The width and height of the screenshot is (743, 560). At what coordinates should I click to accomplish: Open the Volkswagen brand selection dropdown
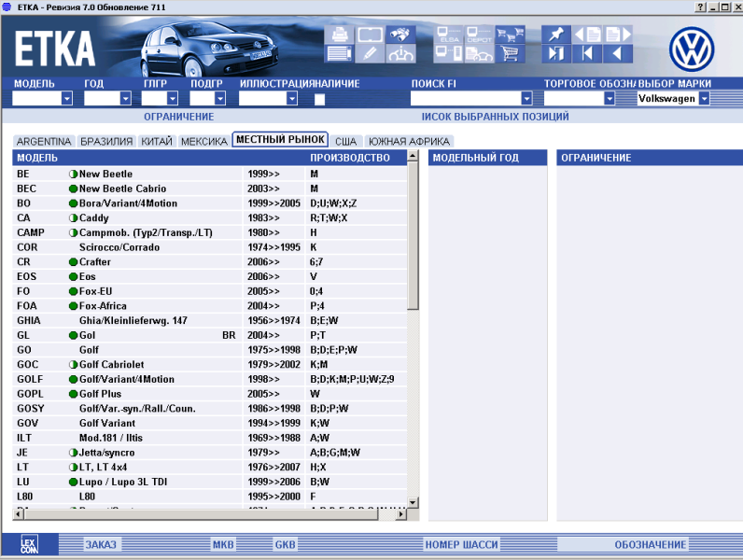(x=704, y=99)
